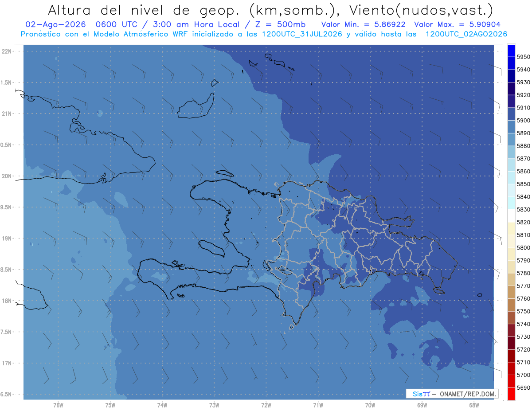Click the longitude label '68W'

pos(474,405)
